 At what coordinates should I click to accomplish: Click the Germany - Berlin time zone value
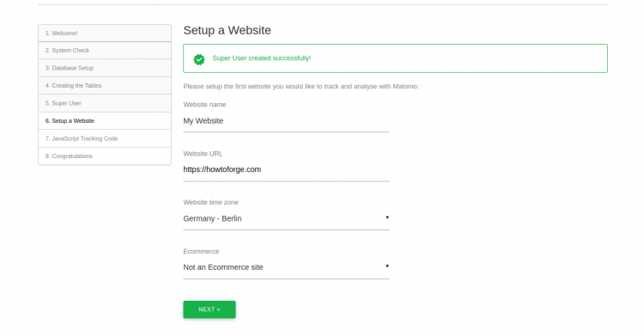(x=212, y=218)
